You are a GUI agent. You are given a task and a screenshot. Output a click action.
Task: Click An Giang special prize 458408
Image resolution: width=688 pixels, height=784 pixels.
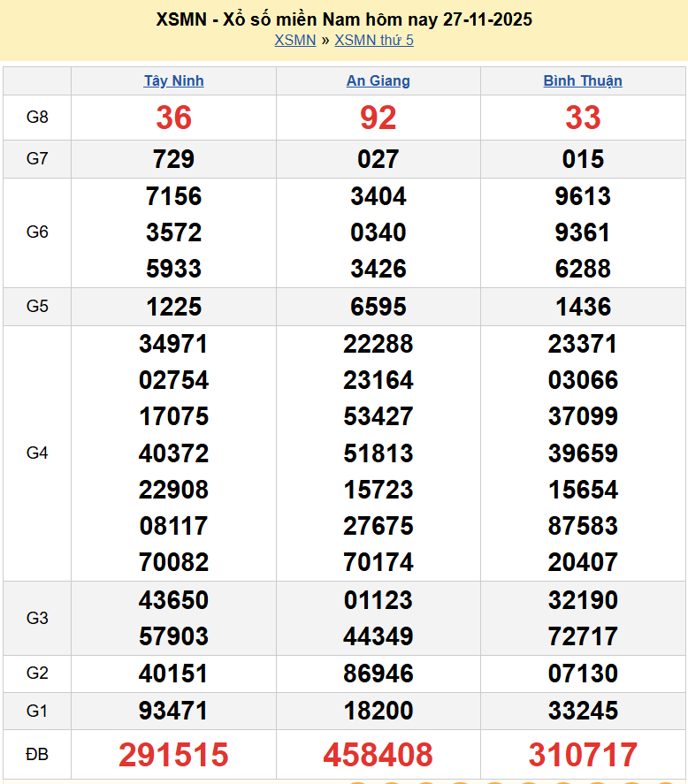(378, 755)
